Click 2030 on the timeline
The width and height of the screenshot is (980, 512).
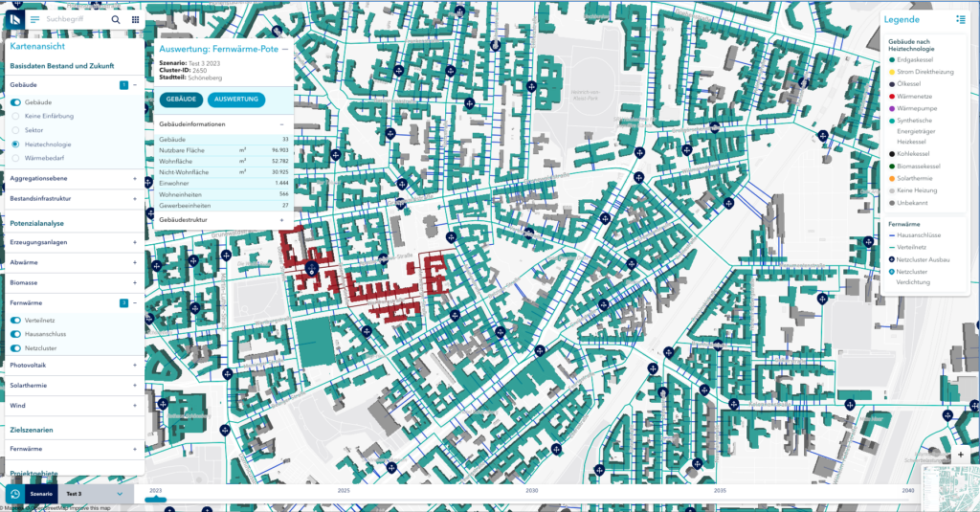(532, 489)
